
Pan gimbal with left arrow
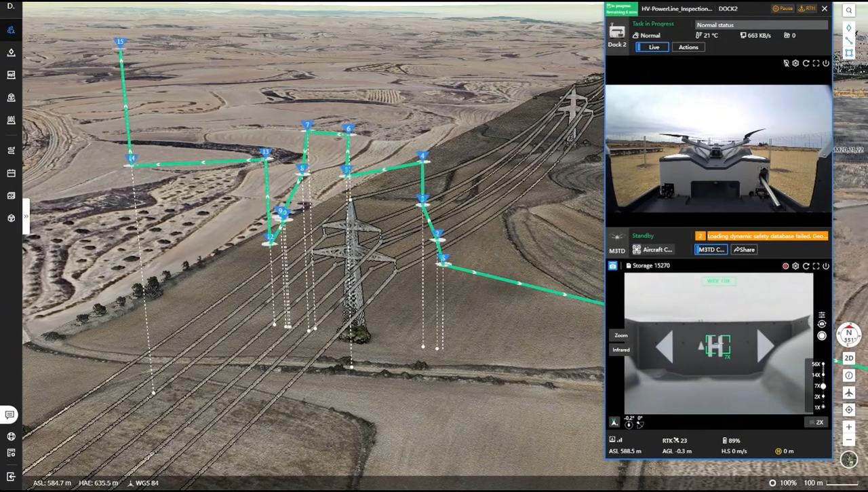tap(665, 346)
